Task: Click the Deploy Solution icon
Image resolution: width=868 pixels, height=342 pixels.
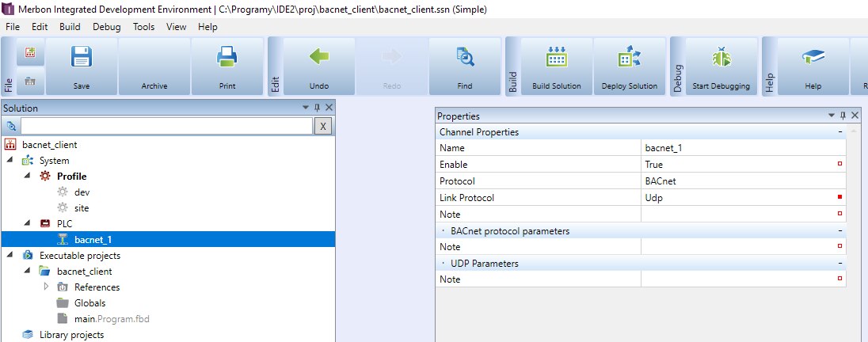Action: click(629, 58)
